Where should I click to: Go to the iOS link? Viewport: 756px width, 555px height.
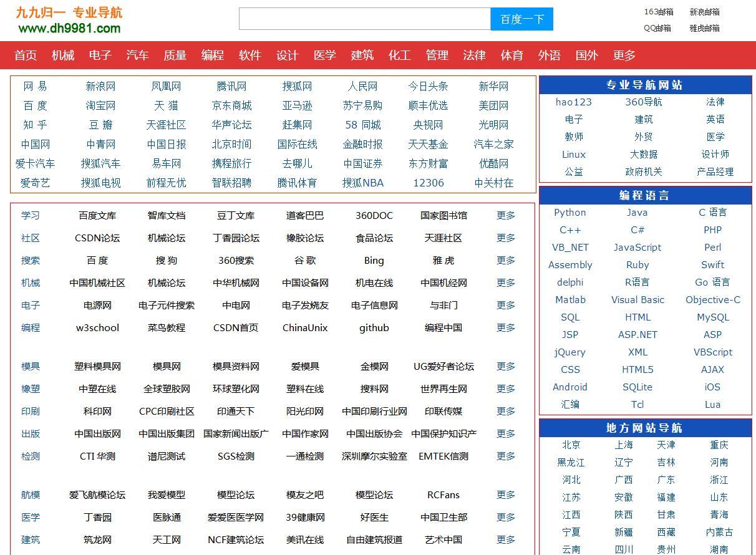(x=712, y=387)
